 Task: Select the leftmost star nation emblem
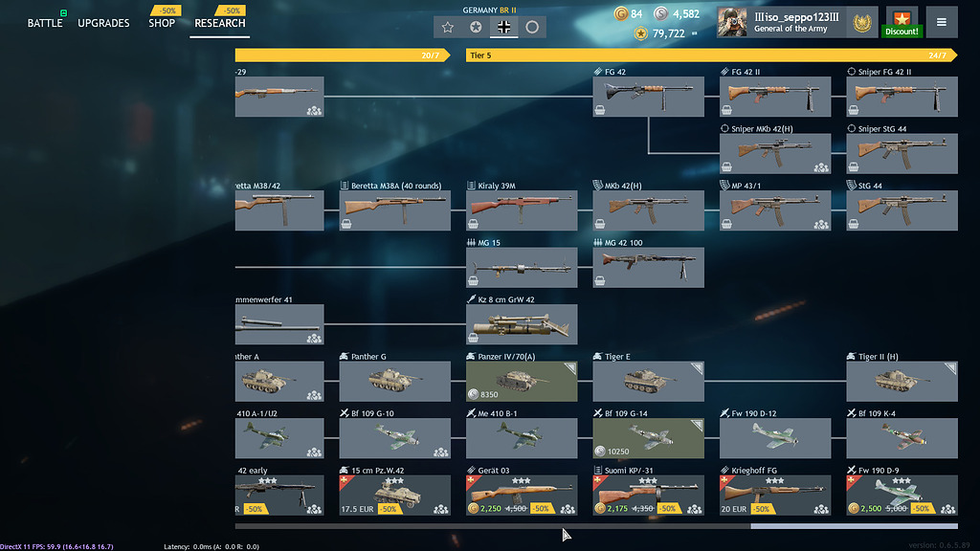point(446,27)
